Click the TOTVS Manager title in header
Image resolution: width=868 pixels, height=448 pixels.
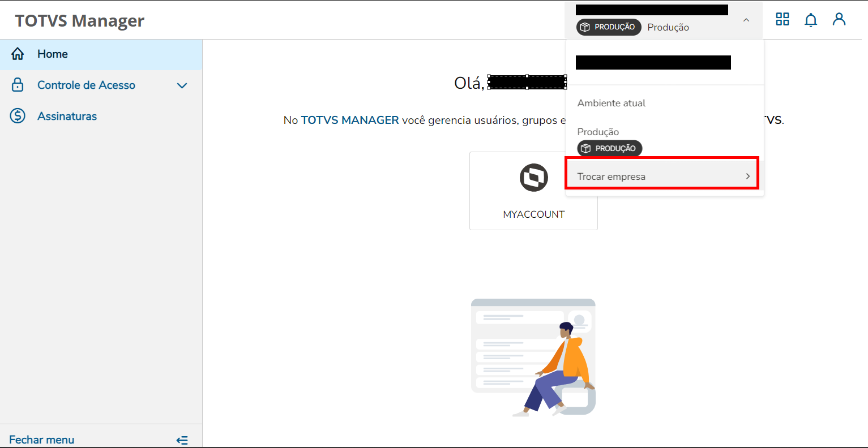80,21
